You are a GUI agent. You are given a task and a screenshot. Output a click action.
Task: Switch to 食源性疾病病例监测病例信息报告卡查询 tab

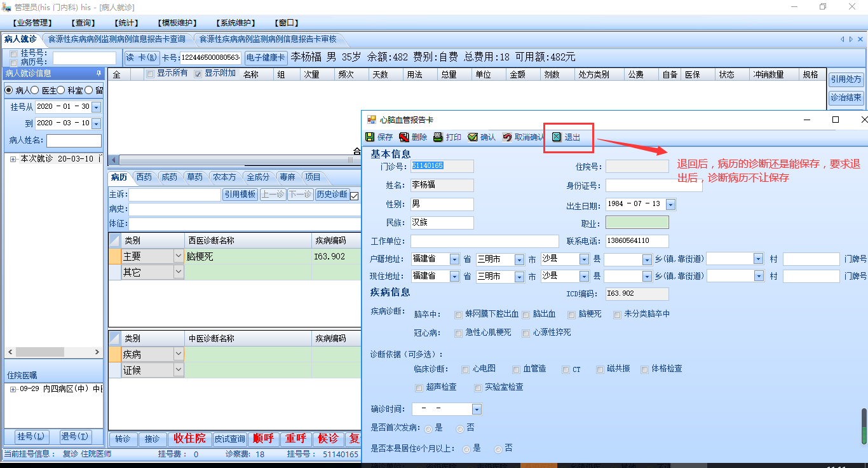click(x=117, y=39)
